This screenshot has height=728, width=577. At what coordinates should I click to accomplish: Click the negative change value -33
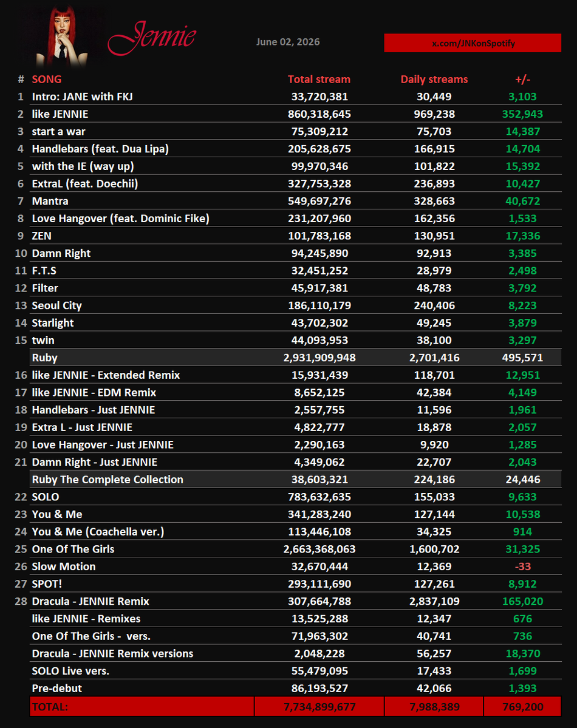pyautogui.click(x=523, y=567)
